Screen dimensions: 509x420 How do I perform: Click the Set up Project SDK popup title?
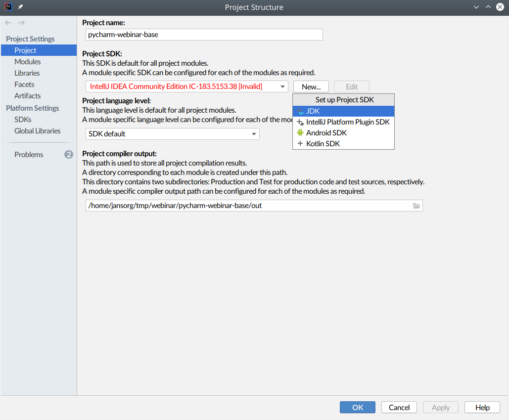[344, 100]
